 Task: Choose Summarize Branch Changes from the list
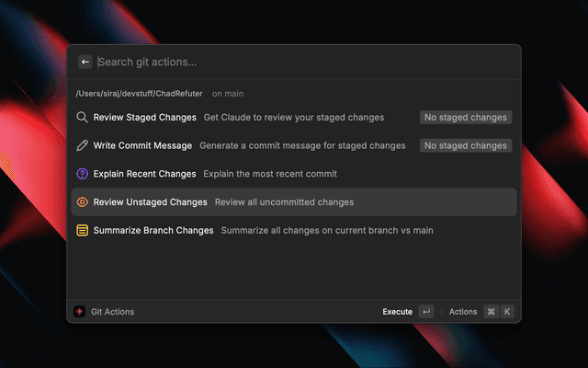tap(153, 230)
